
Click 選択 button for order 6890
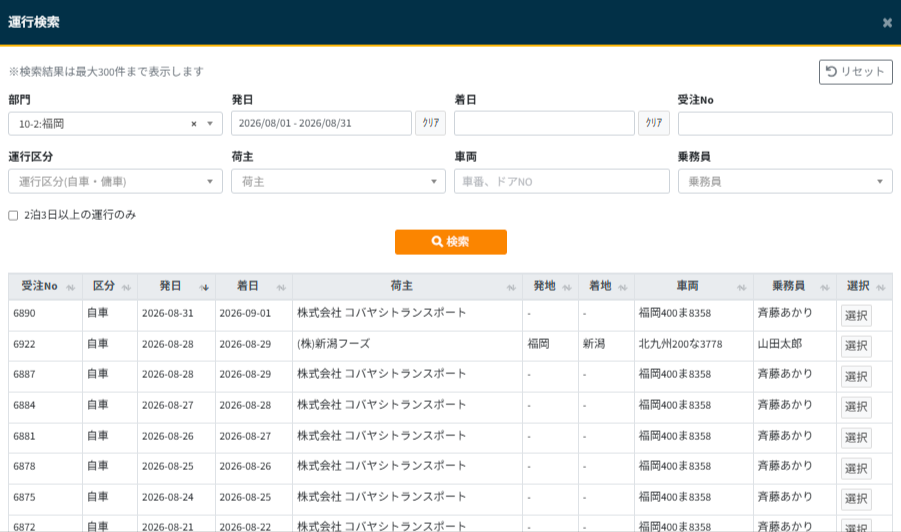pyautogui.click(x=856, y=315)
